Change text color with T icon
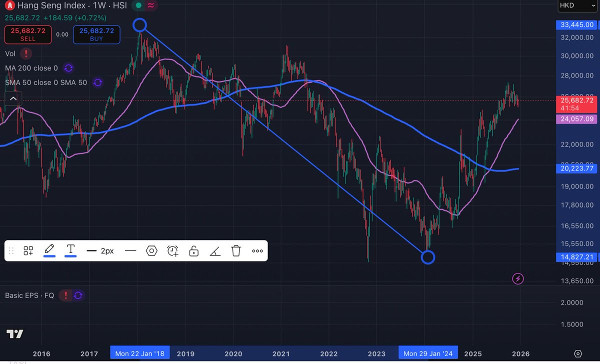Viewport: 600px width, 364px height. point(70,250)
